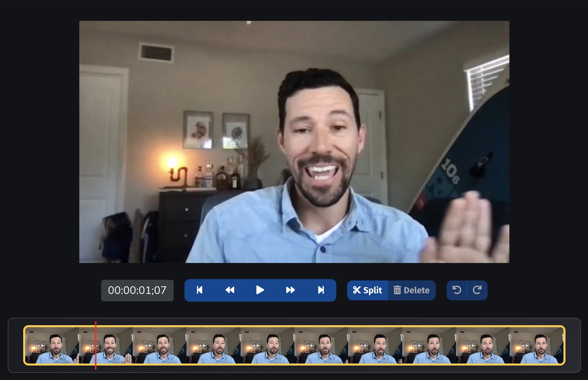588x380 pixels.
Task: Seek to the fifth thumbnail on the timeline
Action: point(267,345)
